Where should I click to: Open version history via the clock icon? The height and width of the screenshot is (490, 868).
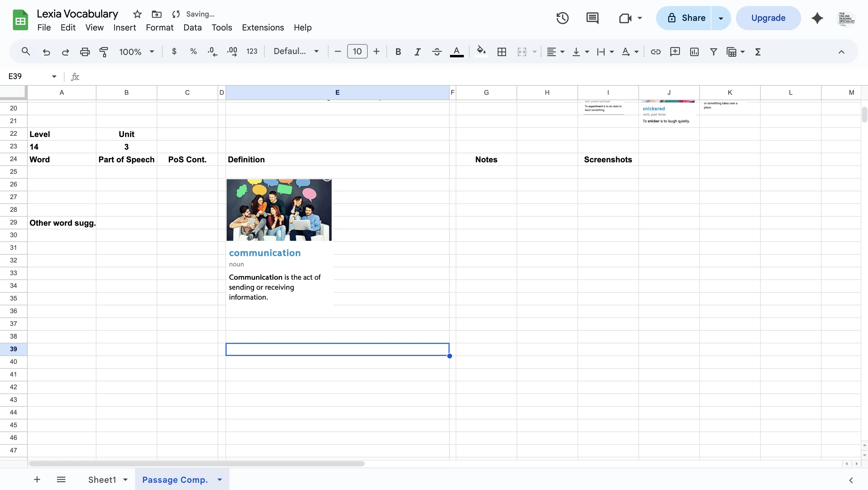tap(562, 18)
